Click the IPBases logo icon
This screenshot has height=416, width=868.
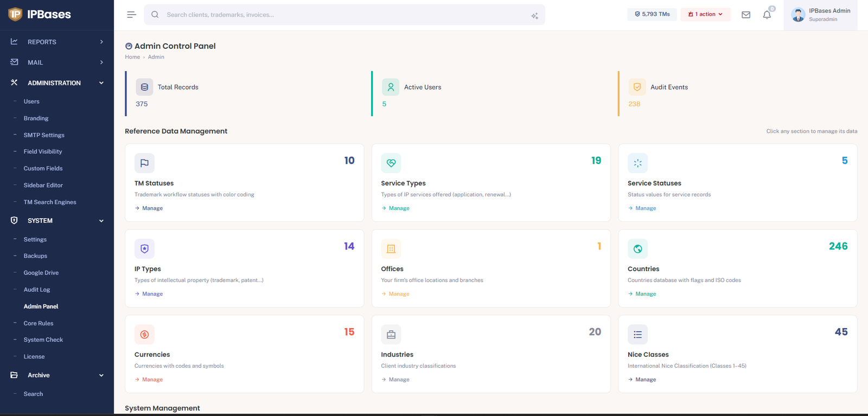pyautogui.click(x=15, y=14)
